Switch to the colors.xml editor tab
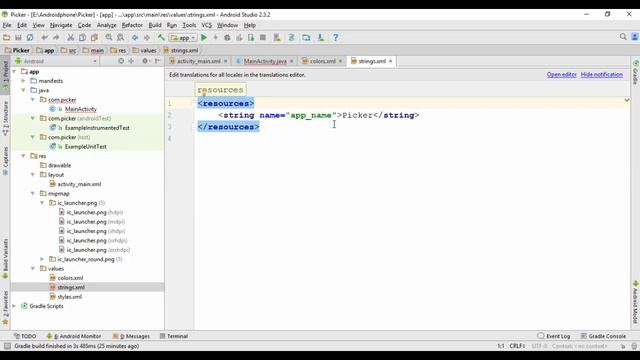Viewport: 640px width, 360px height. [x=322, y=61]
